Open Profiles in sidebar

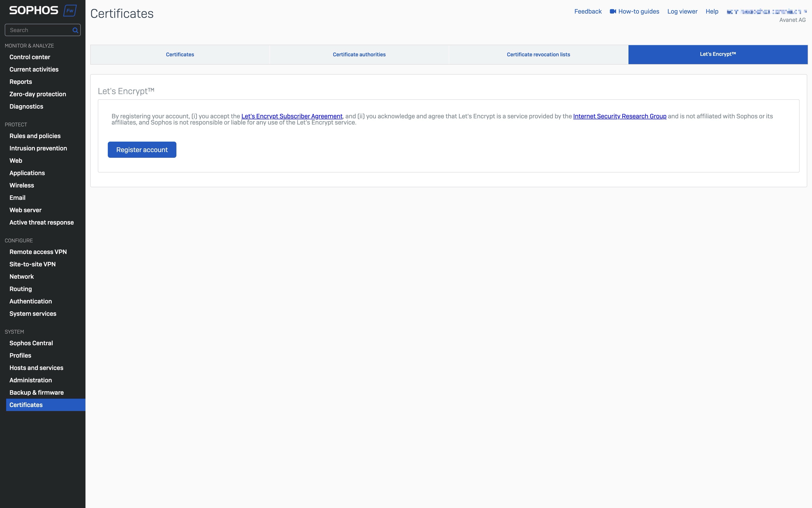click(x=20, y=356)
